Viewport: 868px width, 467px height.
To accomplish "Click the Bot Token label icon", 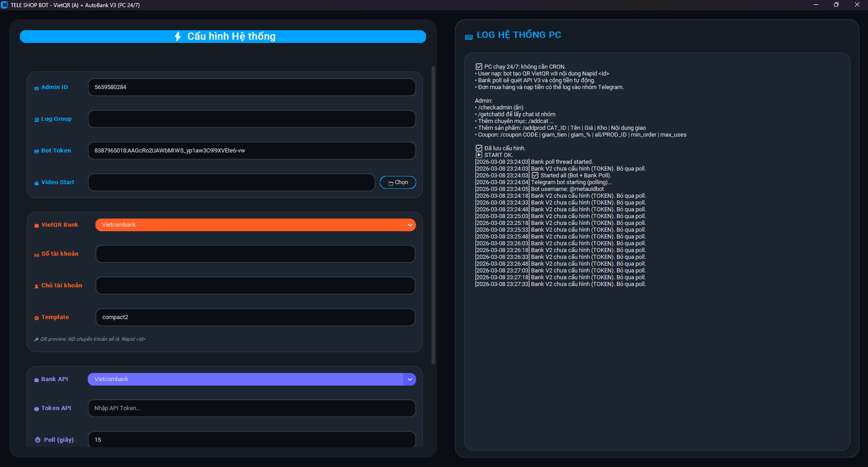I will 36,152.
